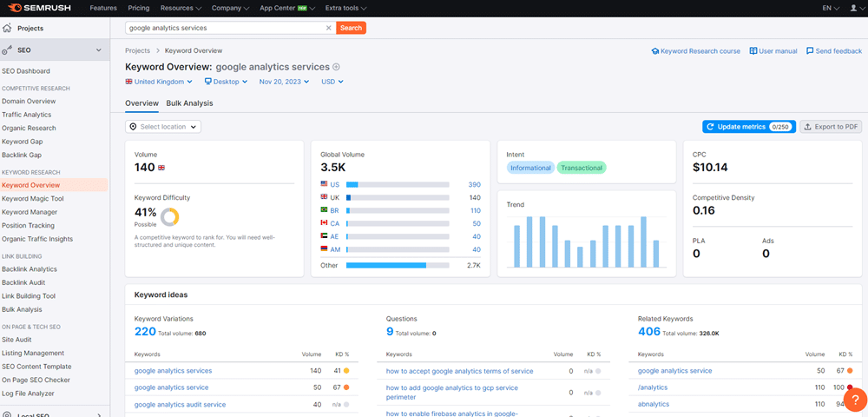Image resolution: width=868 pixels, height=417 pixels.
Task: Open the /analytics related keyword link
Action: coord(653,387)
